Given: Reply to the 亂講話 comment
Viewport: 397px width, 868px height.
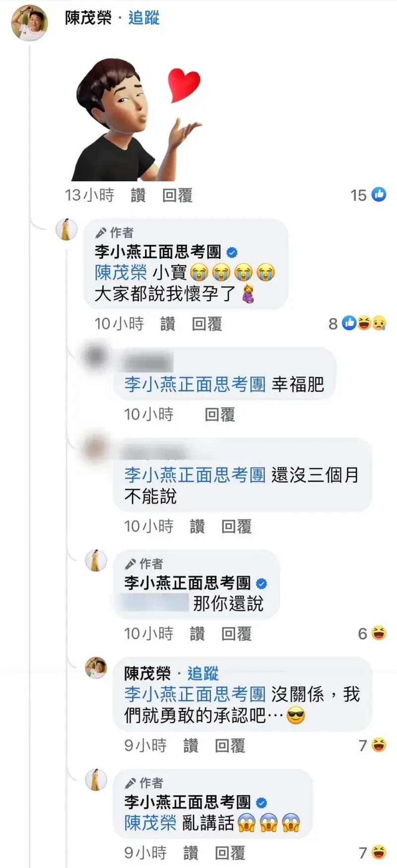Looking at the screenshot, I should tap(230, 853).
